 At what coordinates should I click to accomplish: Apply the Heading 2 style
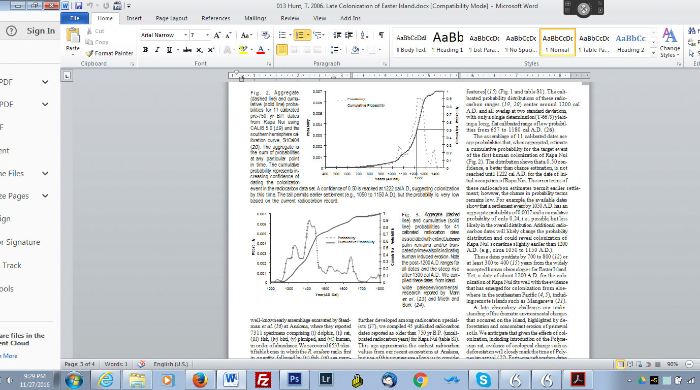(x=631, y=42)
